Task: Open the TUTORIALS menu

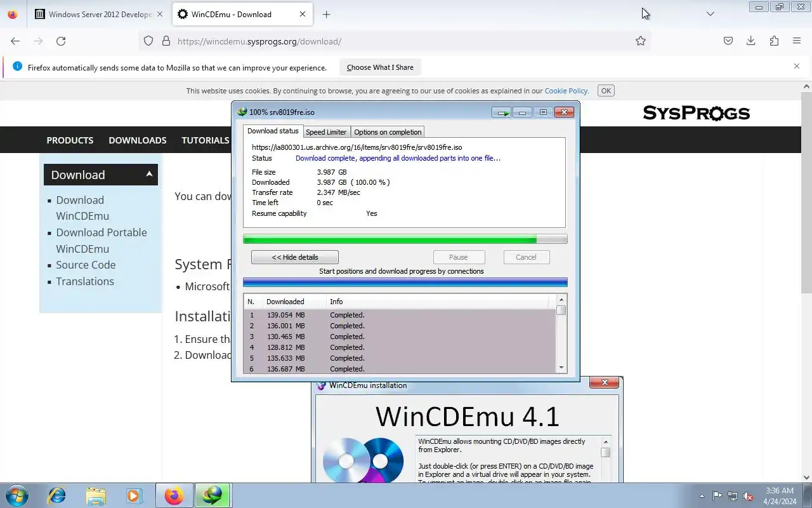Action: 206,140
